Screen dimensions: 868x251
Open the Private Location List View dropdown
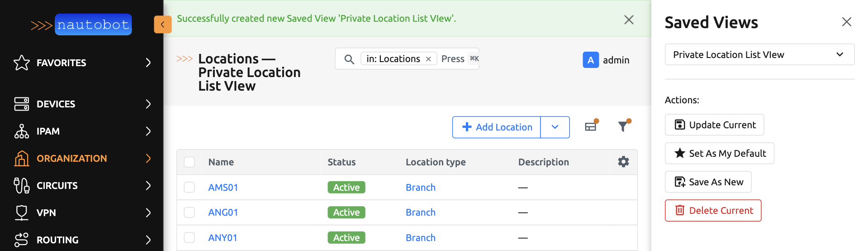tap(759, 54)
